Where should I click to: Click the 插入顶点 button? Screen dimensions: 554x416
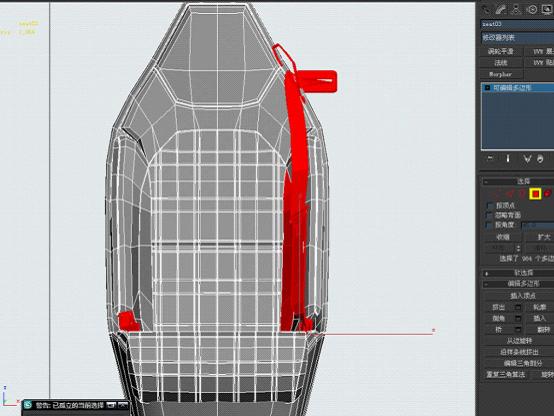[x=523, y=295]
